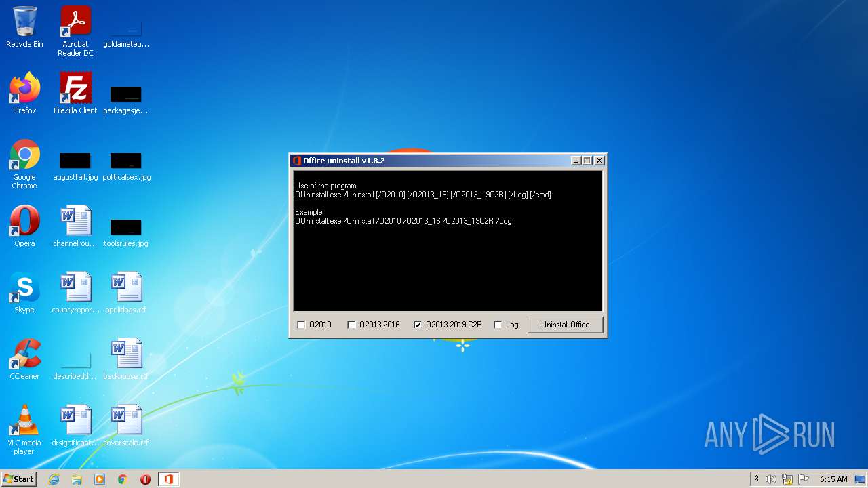Image resolution: width=868 pixels, height=488 pixels.
Task: Select the drsignificant... document icon
Action: [x=75, y=426]
